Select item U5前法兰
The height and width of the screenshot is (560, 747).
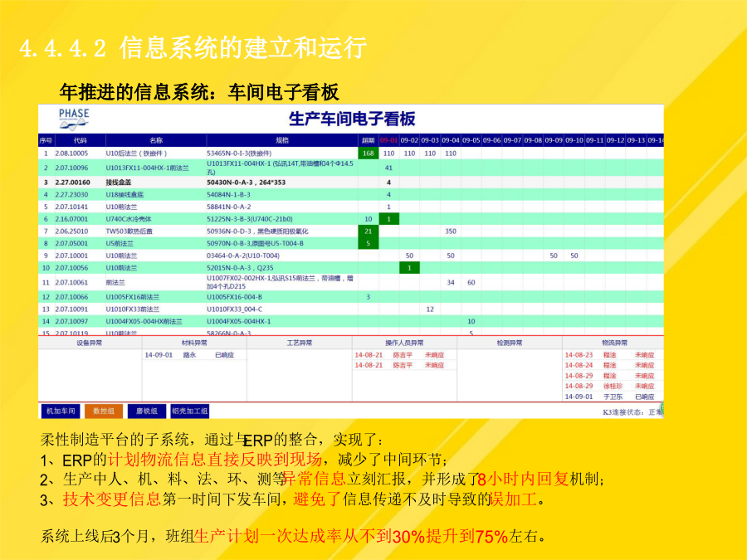120,244
